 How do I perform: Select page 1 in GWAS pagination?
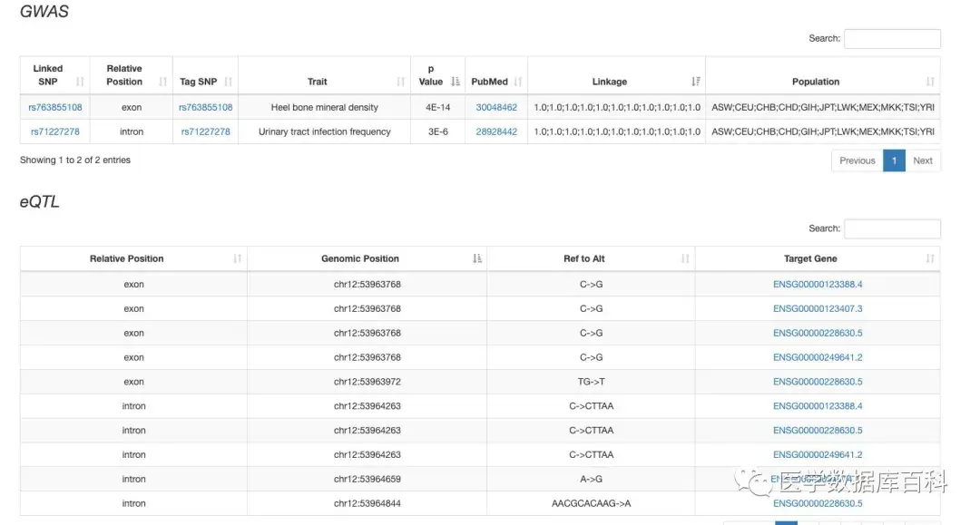[x=894, y=160]
